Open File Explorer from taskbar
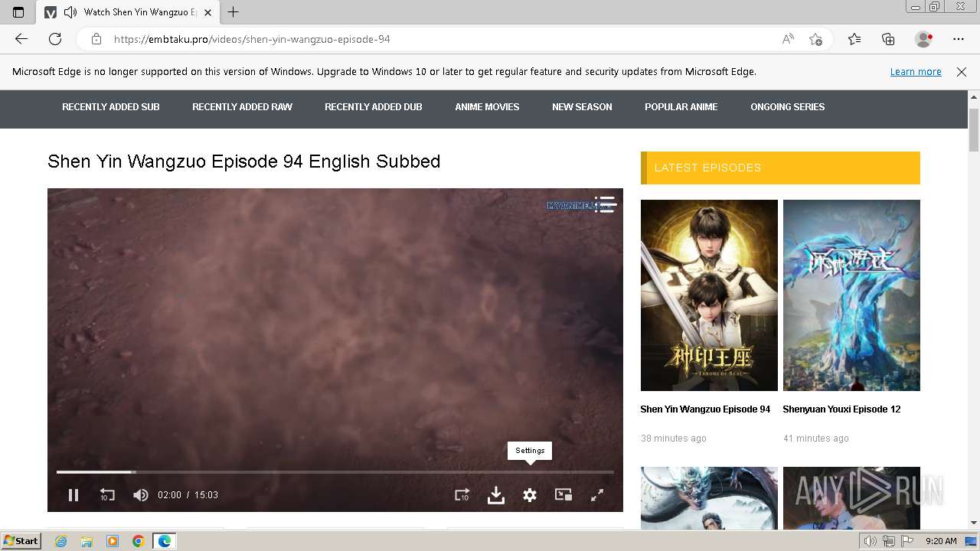This screenshot has width=980, height=551. click(x=87, y=541)
